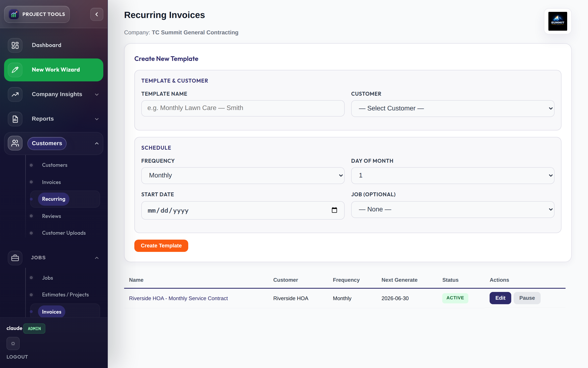Click the Create Template button
The height and width of the screenshot is (368, 588).
click(161, 246)
